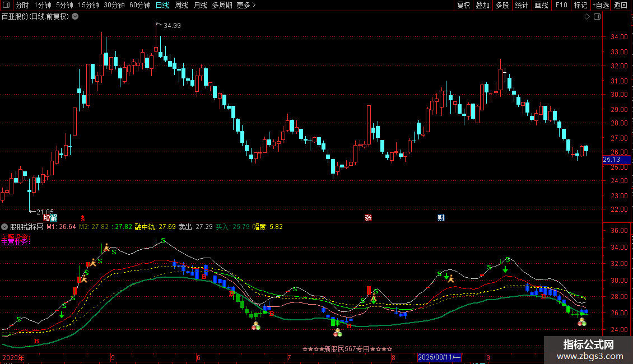
Task: Click the 2025/08/11 date marker
Action: (439, 357)
